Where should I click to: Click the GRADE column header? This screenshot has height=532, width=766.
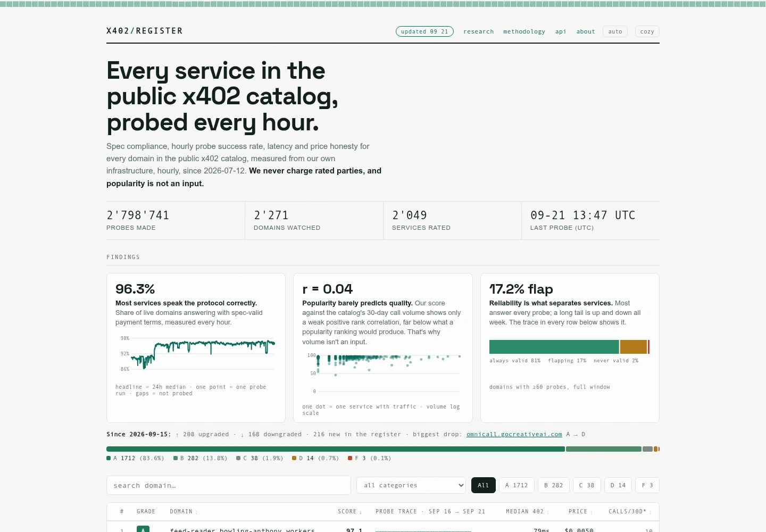pyautogui.click(x=146, y=512)
